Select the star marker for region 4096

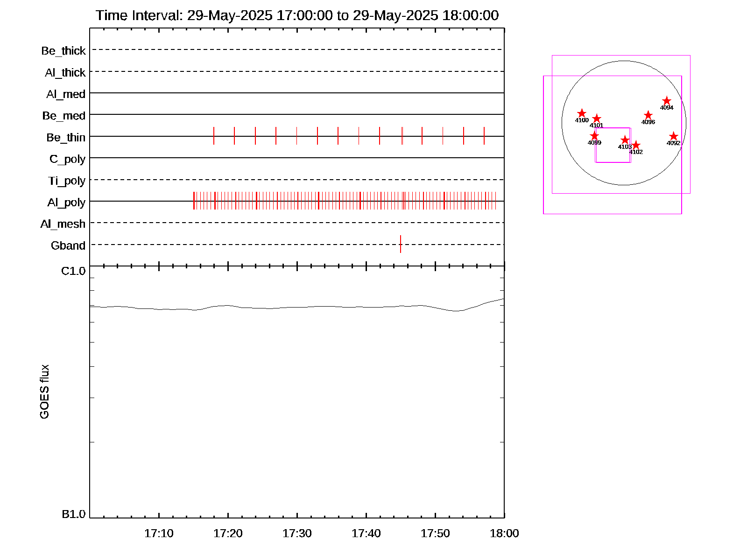[648, 115]
